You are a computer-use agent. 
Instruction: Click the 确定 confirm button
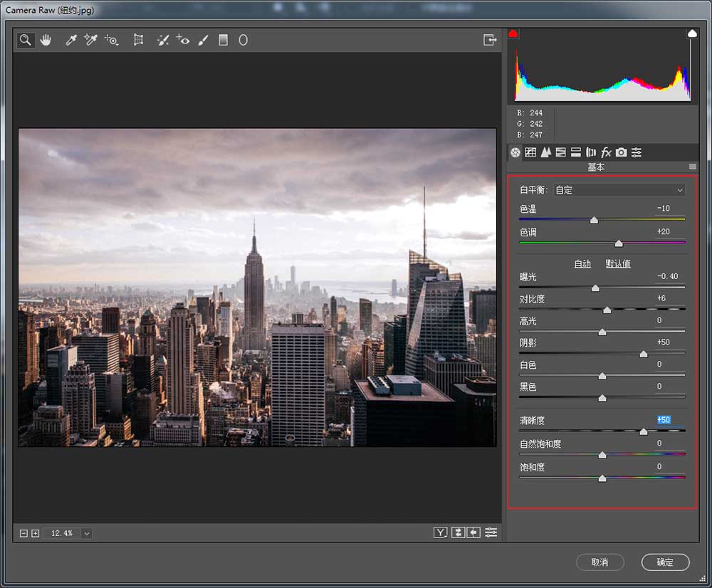click(665, 562)
